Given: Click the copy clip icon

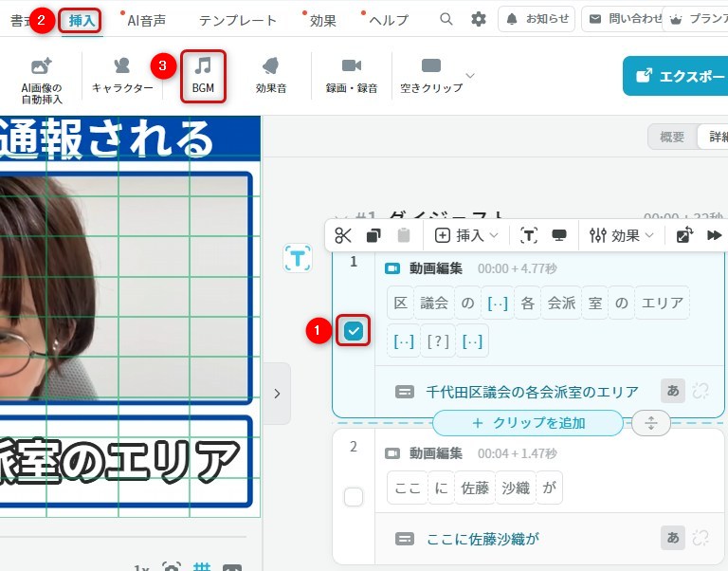Looking at the screenshot, I should pos(373,235).
